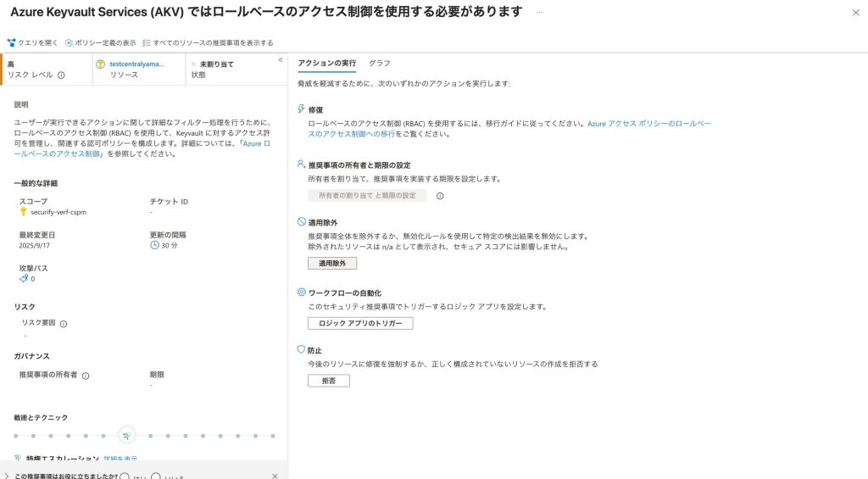Select the いいえ feedback radio button
The width and height of the screenshot is (868, 479).
[155, 476]
